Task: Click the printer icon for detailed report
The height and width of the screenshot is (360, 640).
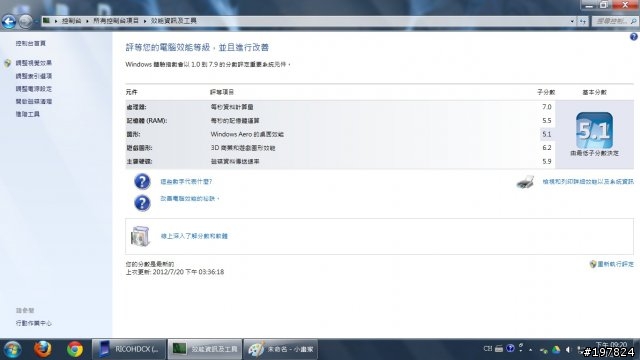Action: [x=525, y=182]
